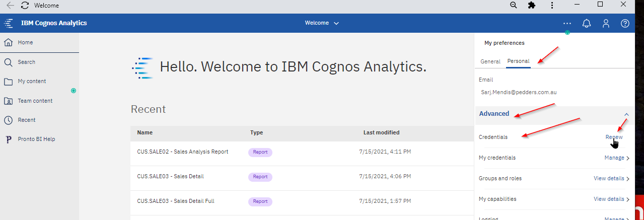The height and width of the screenshot is (220, 644).
Task: Reload the page with refresh icon
Action: click(25, 6)
